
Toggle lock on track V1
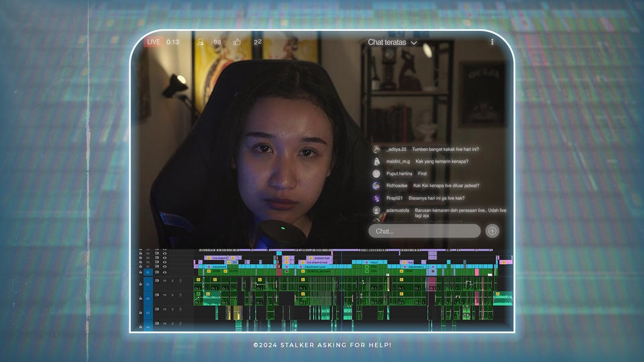140,271
